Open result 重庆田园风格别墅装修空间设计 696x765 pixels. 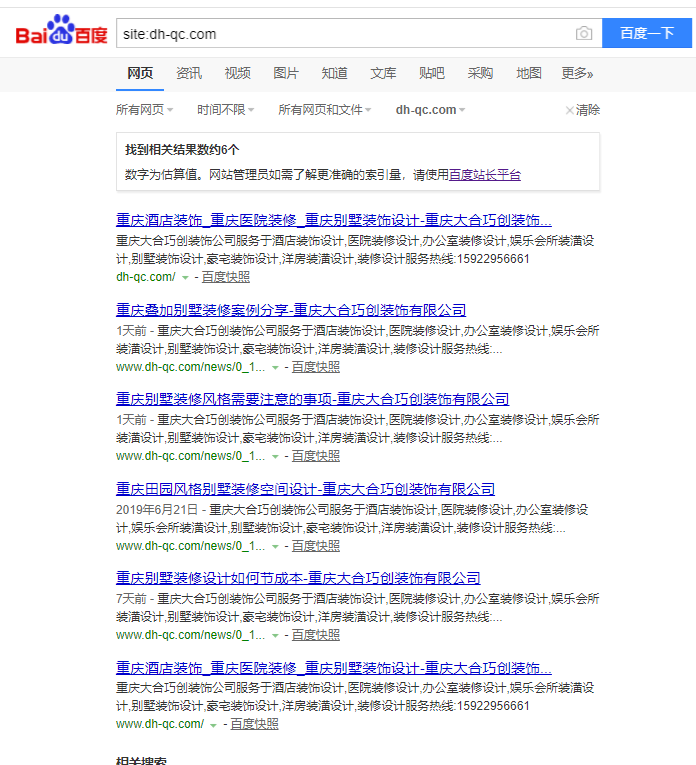pyautogui.click(x=305, y=489)
